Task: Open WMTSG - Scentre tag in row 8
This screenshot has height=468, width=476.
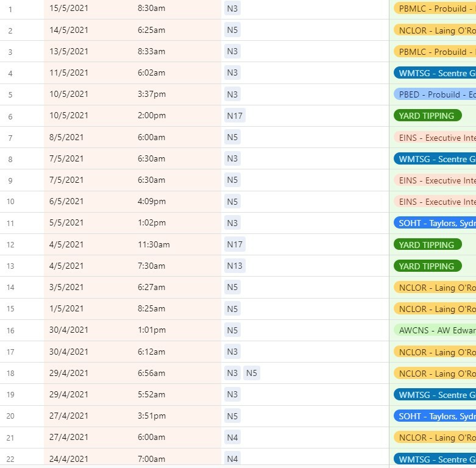Action: [435, 158]
